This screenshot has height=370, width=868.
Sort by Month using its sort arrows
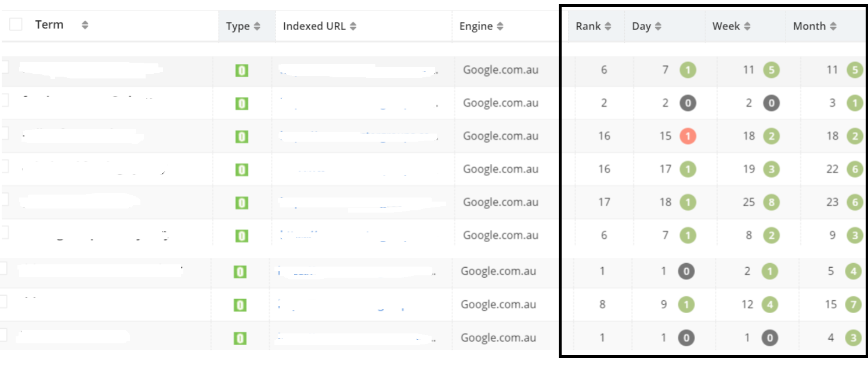[x=833, y=26]
